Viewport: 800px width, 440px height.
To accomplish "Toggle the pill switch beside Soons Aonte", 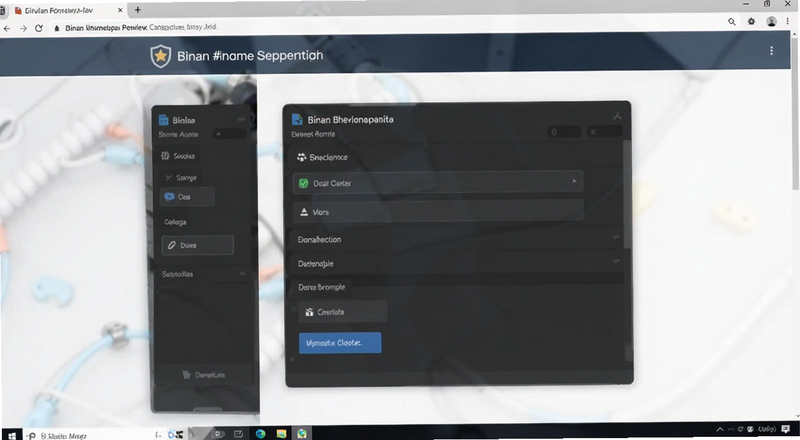I will coord(229,134).
